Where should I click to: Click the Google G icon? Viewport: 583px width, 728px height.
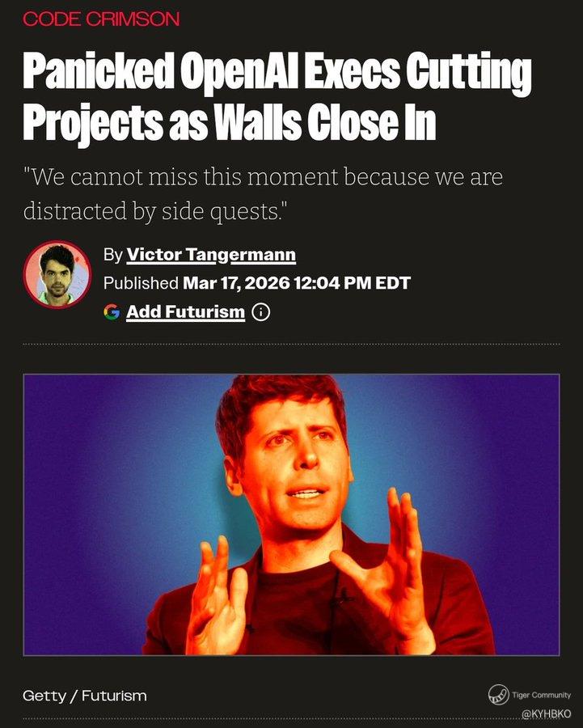point(112,312)
